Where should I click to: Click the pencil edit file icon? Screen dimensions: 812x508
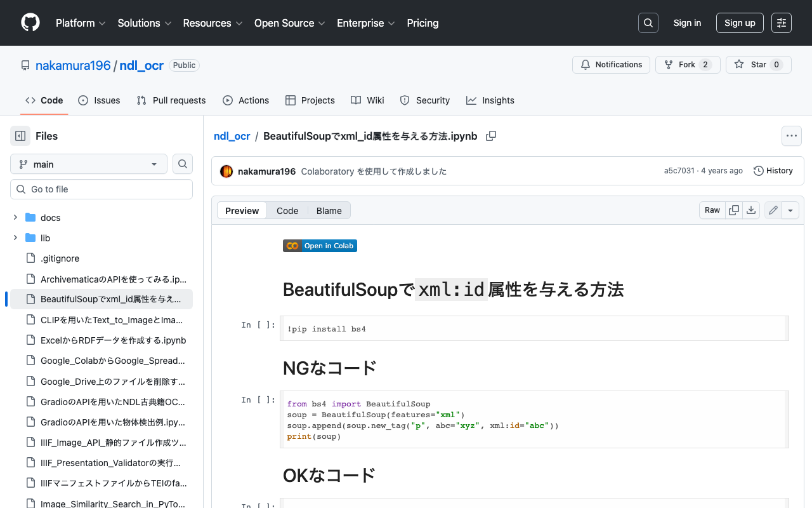773,210
